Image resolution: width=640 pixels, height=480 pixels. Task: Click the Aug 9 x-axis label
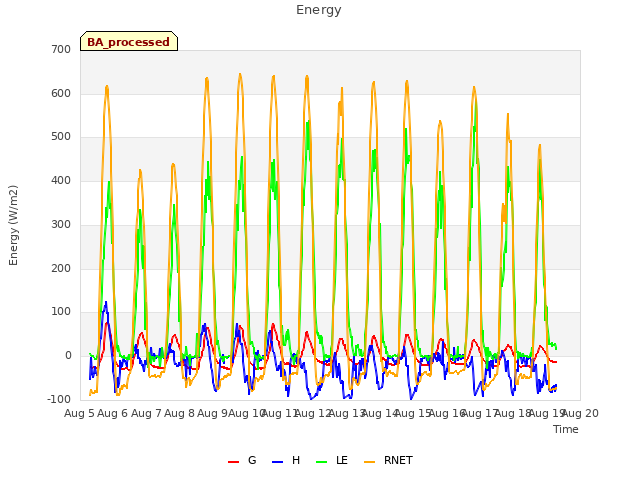(x=213, y=413)
